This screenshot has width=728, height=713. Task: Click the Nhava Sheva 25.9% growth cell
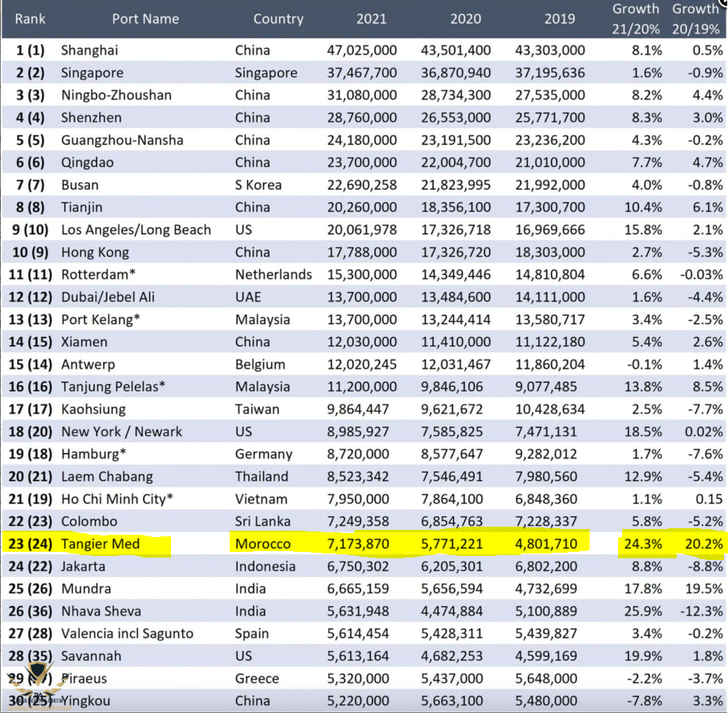tap(643, 611)
